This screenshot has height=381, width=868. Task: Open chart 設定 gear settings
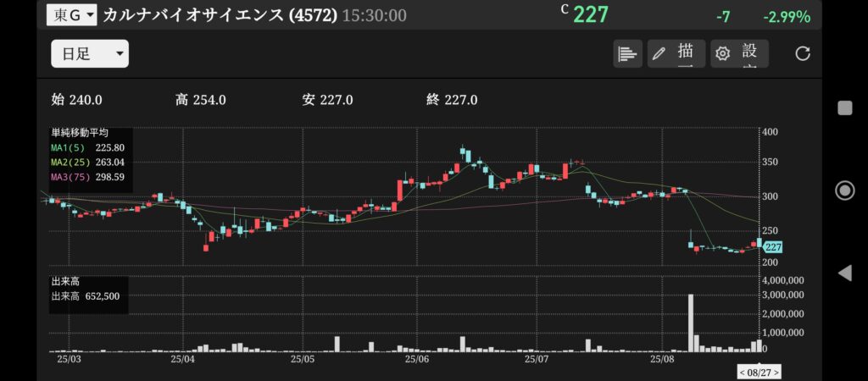click(739, 53)
